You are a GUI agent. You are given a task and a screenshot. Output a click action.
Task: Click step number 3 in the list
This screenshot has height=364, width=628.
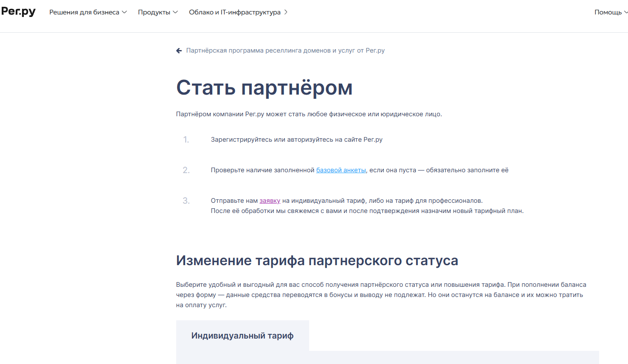[x=186, y=201]
